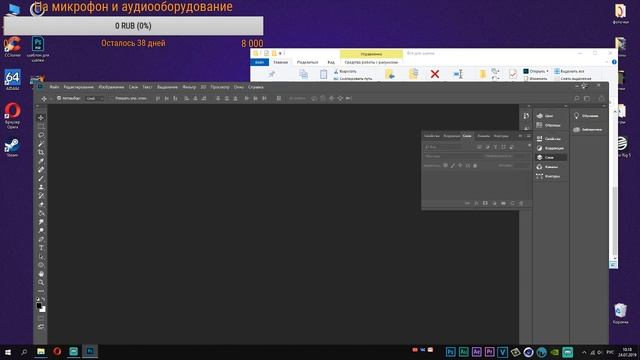Select the Pen tool
This screenshot has width=640, height=360.
41,239
